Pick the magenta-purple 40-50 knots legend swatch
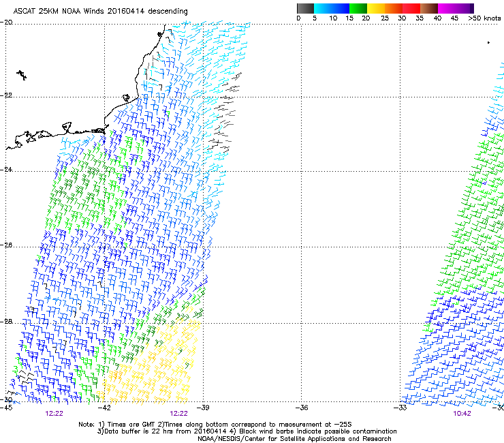The height and width of the screenshot is (443, 504). click(x=456, y=8)
